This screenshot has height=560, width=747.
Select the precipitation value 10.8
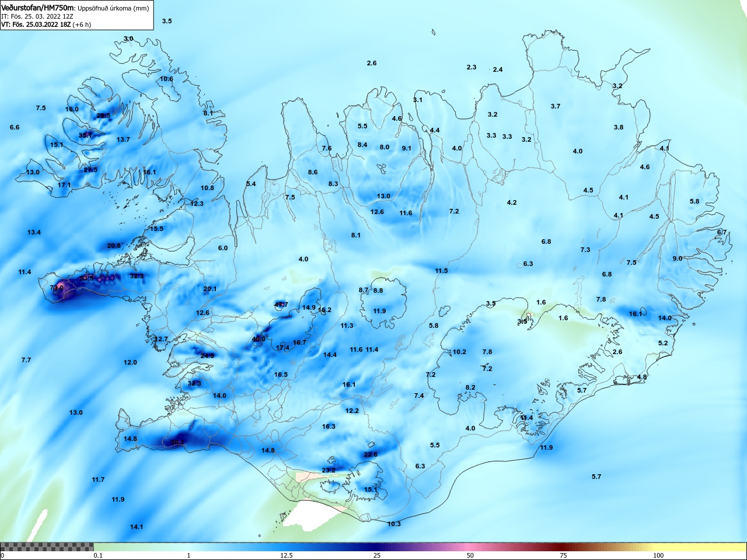click(207, 188)
